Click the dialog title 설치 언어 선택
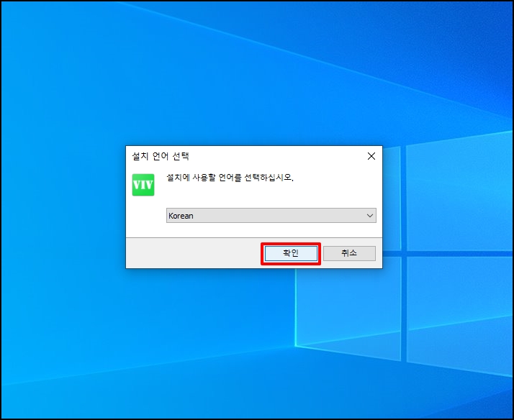 [161, 156]
